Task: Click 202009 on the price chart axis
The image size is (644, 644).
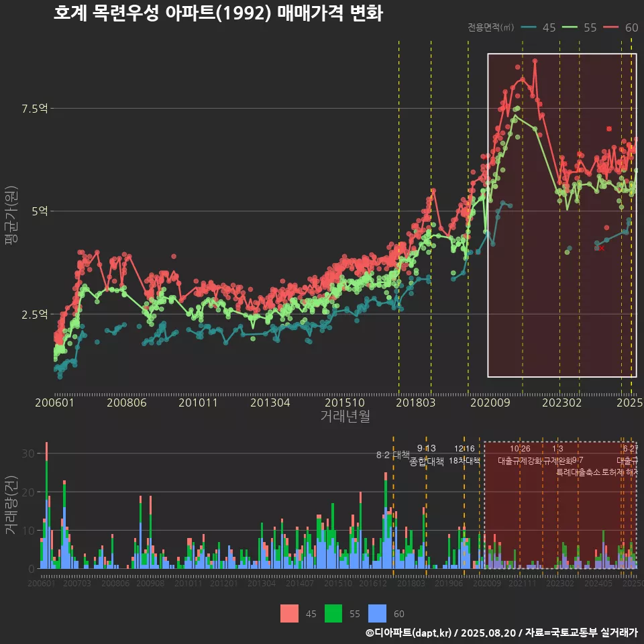Action: coord(490,402)
